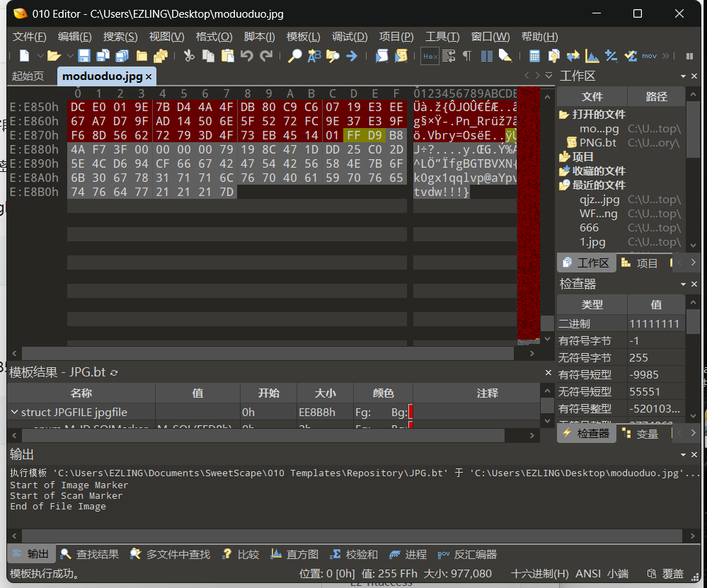Select PNG.bt in the workspace file list
This screenshot has height=588, width=707.
[x=597, y=143]
